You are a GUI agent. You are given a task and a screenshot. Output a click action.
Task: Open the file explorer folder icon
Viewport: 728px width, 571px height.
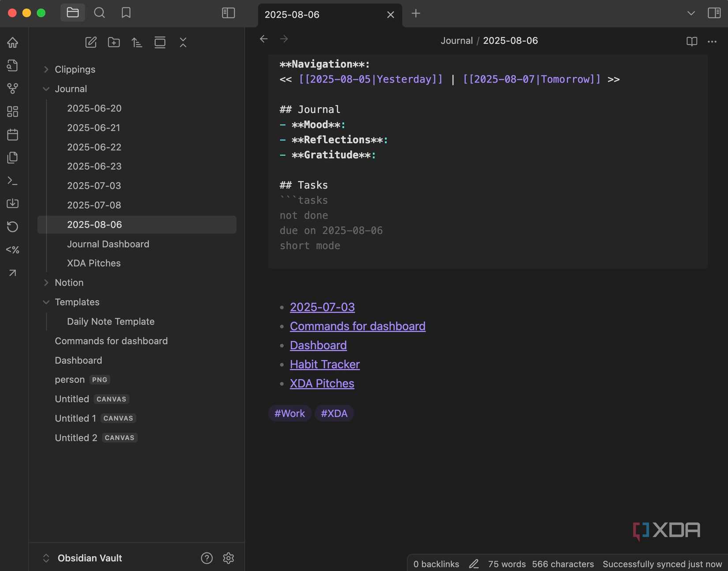[73, 13]
